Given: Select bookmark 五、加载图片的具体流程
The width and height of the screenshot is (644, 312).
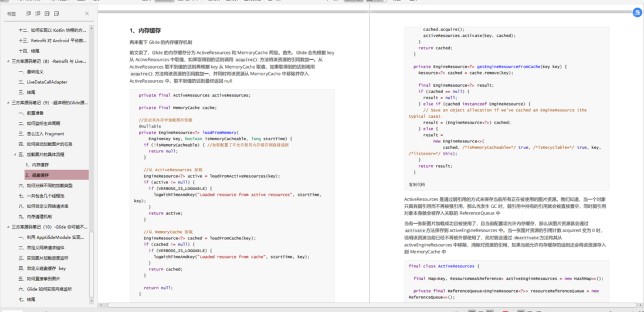Looking at the screenshot, I should click(42, 154).
